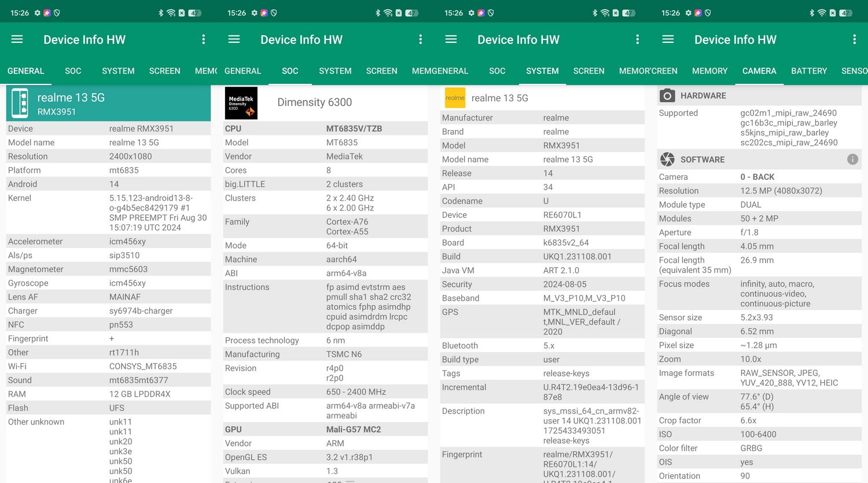
Task: Tap the Supported camera sensors list
Action: 759,128
